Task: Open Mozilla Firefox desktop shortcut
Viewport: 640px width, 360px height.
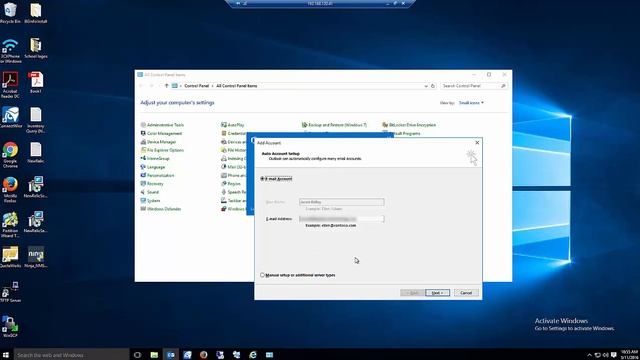Action: pyautogui.click(x=10, y=189)
